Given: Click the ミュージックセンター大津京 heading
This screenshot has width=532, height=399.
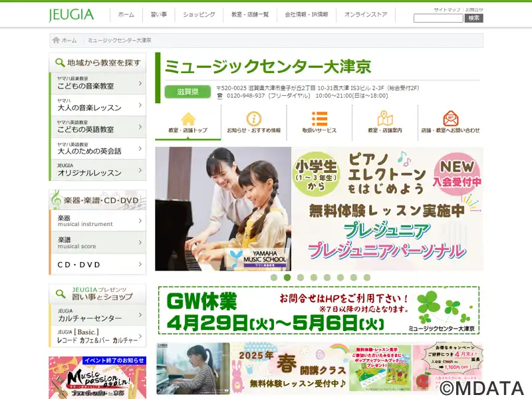Looking at the screenshot, I should [268, 66].
